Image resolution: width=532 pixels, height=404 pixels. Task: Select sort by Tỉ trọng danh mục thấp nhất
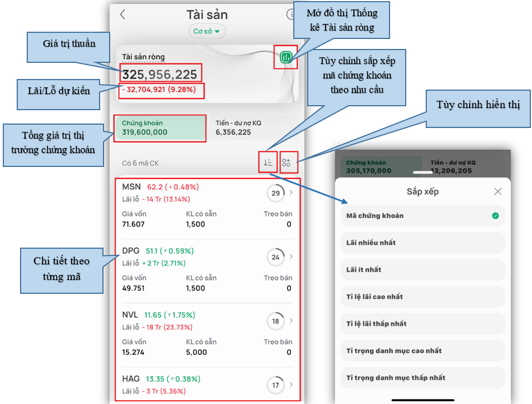click(x=423, y=377)
